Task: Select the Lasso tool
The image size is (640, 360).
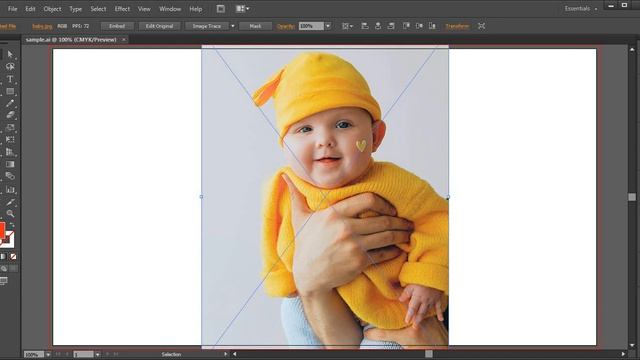Action: point(10,67)
